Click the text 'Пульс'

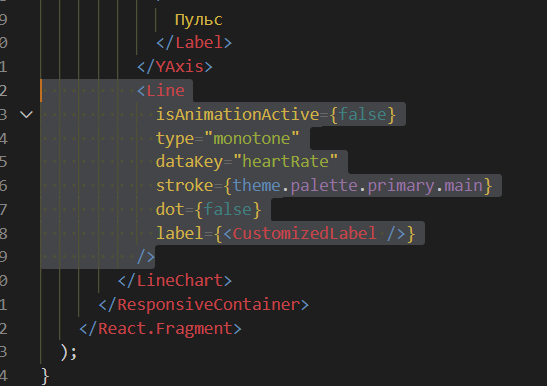[x=198, y=20]
